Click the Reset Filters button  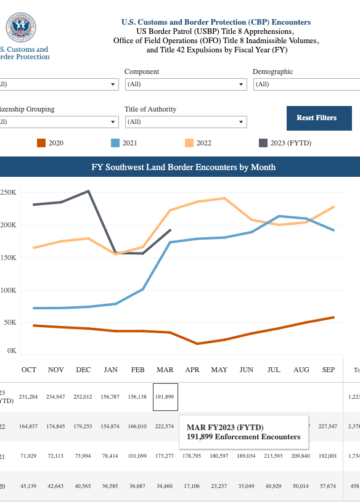pos(319,118)
